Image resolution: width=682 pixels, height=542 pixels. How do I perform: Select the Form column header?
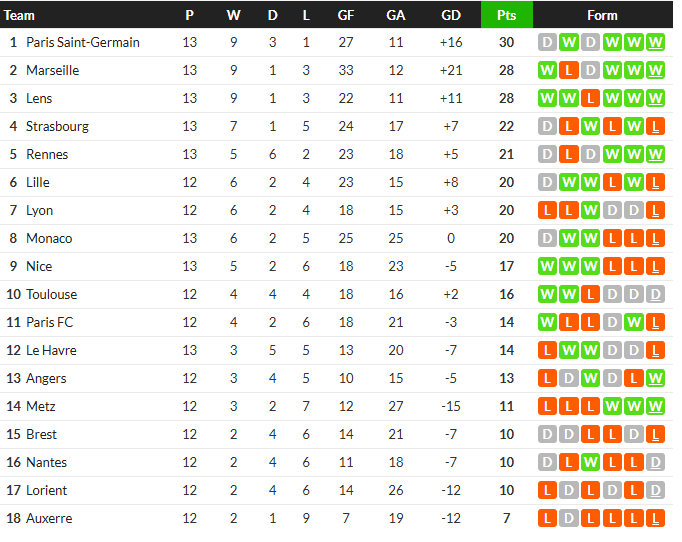(x=602, y=15)
